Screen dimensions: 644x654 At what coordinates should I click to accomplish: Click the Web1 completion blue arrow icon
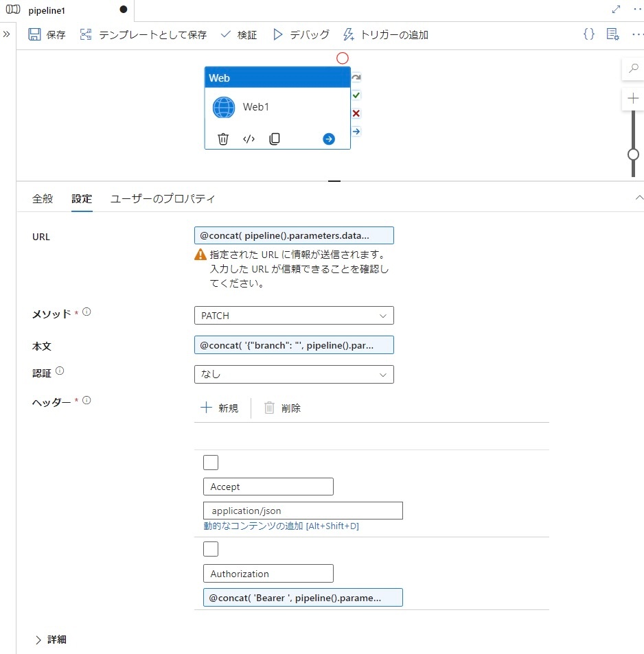tap(356, 131)
